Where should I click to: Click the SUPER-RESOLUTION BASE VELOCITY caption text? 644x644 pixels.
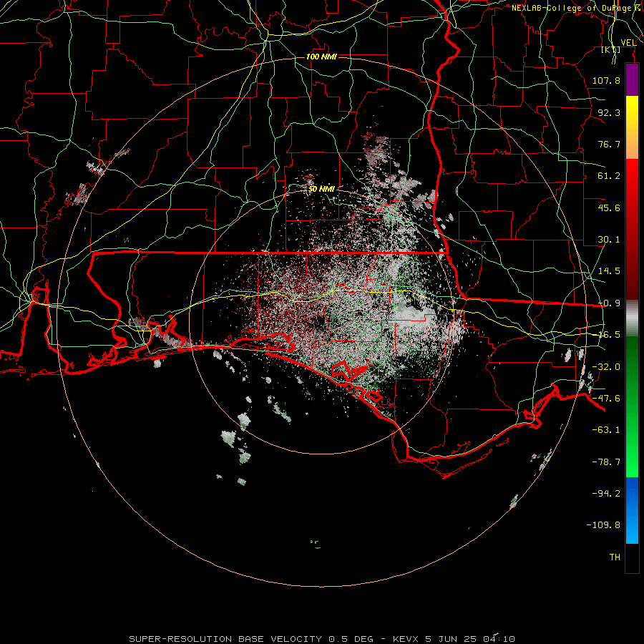(225, 639)
